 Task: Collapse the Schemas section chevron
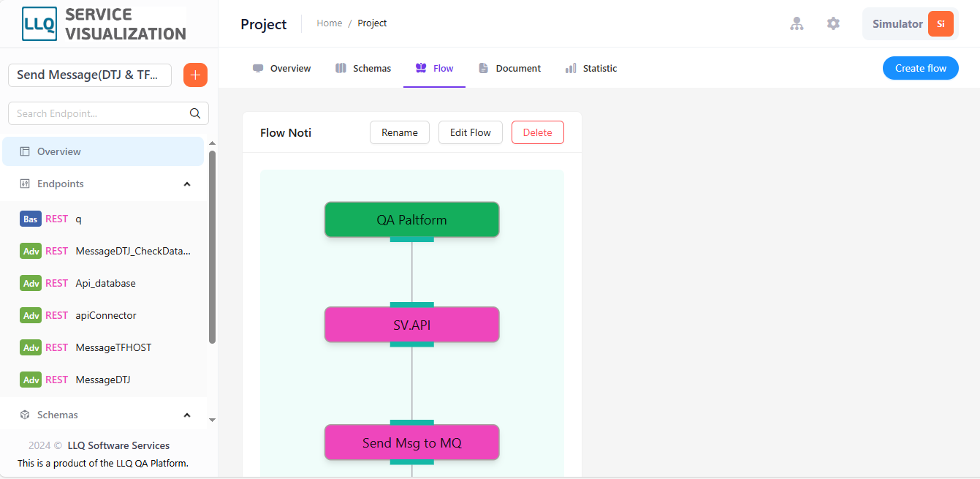187,415
